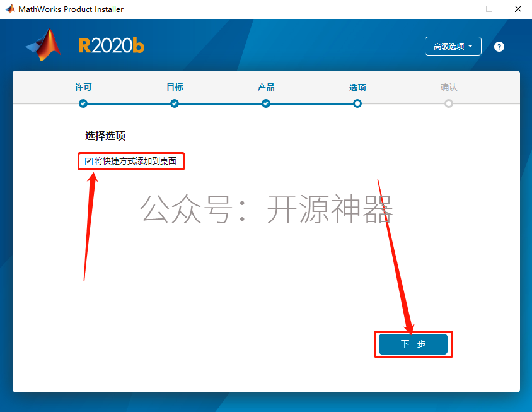Click the MATLAB logo in header
This screenshot has height=412, width=532.
(x=43, y=45)
